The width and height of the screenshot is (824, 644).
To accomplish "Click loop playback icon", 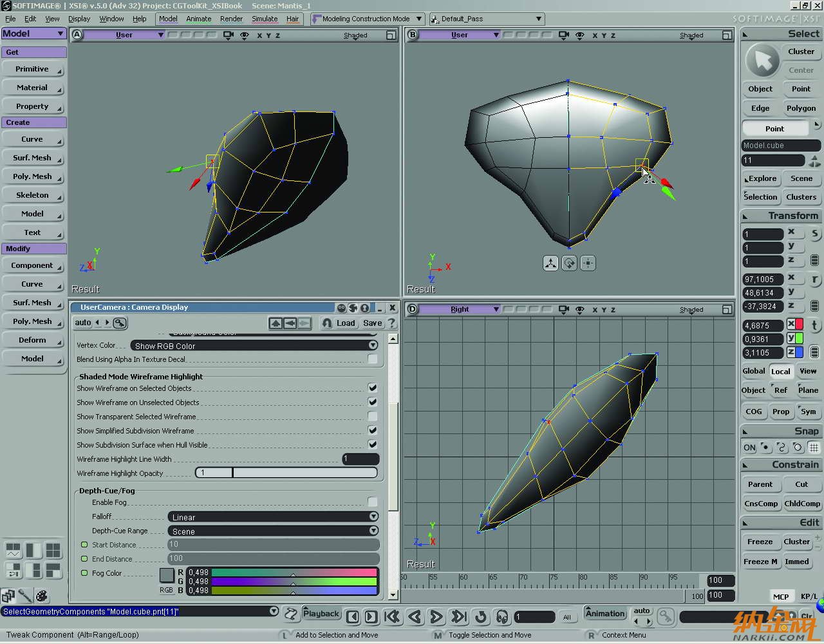I will click(480, 617).
